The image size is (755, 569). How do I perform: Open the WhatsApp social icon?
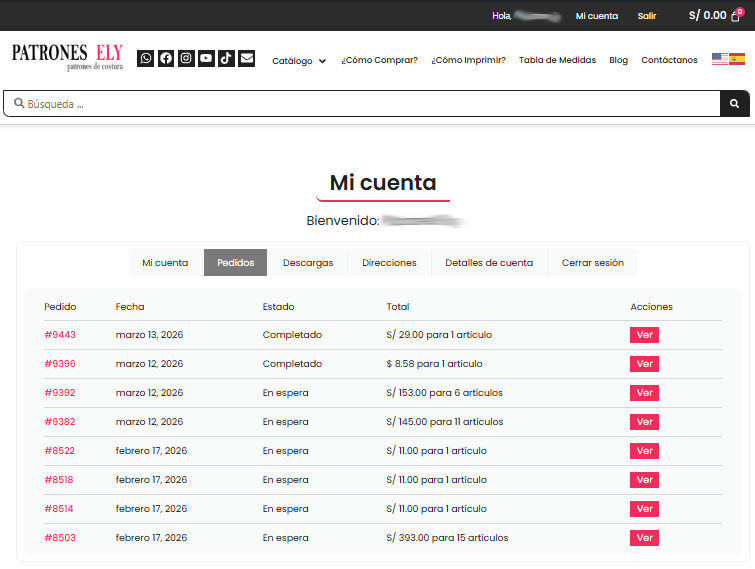tap(146, 58)
